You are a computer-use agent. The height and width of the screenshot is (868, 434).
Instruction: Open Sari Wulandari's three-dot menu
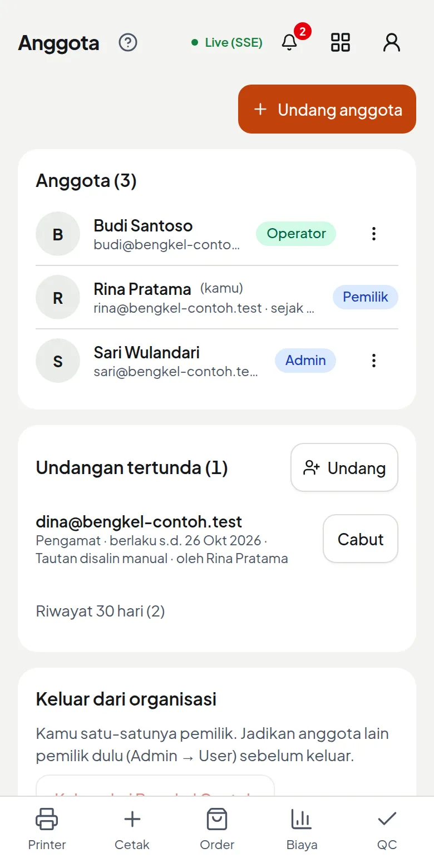pos(374,361)
